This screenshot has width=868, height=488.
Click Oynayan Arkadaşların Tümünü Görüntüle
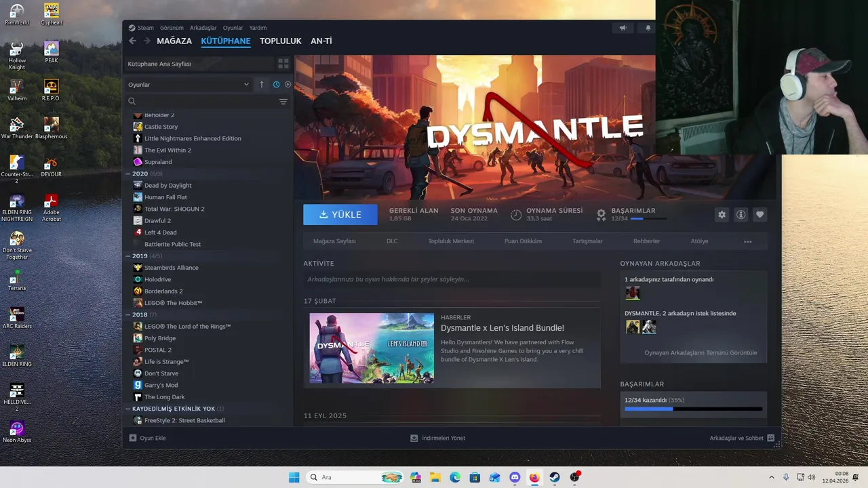[x=701, y=353]
